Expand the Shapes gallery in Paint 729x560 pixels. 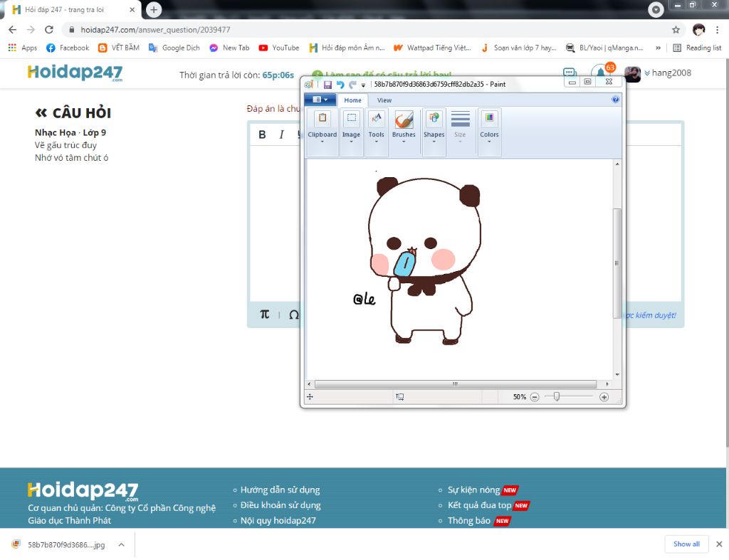(434, 132)
